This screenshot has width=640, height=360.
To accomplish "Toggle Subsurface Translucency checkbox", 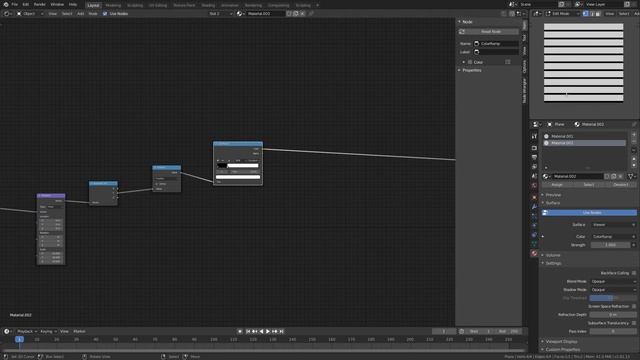I will tap(634, 323).
